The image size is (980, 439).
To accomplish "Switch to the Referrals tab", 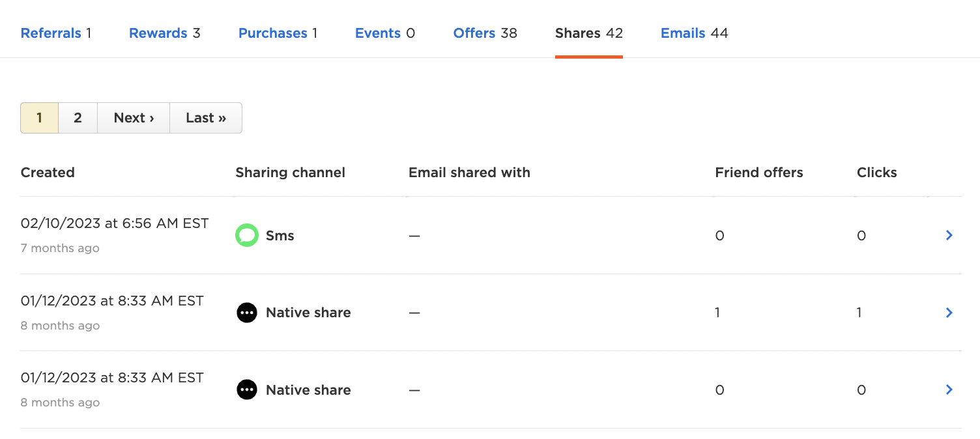I will [51, 33].
